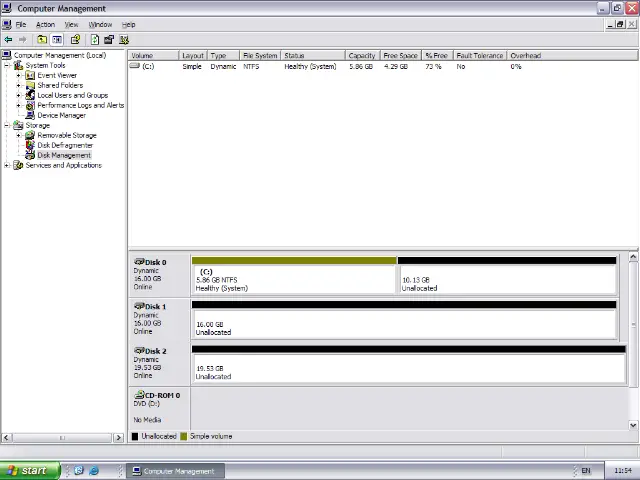Viewport: 640px width, 480px height.
Task: Open the Windows Start button
Action: click(x=27, y=471)
